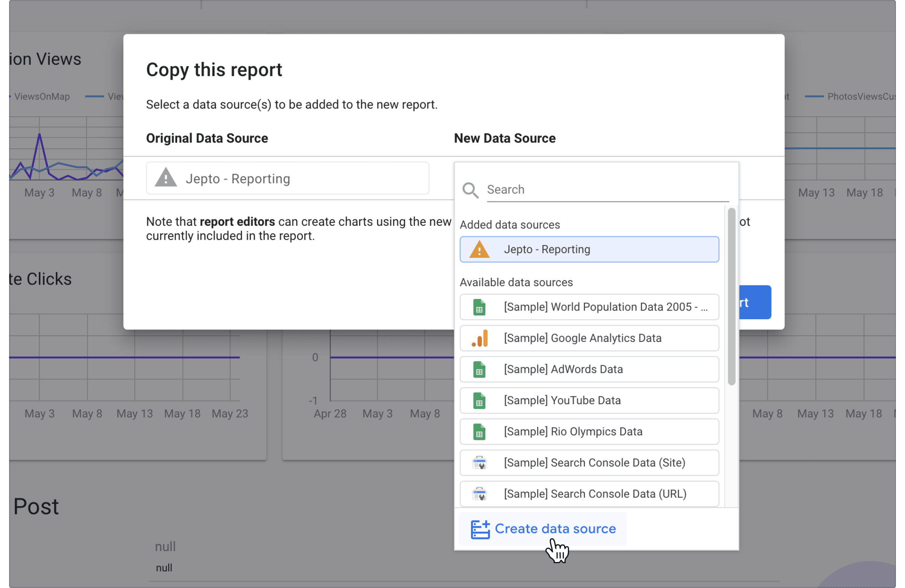Click the Create data source plus icon
This screenshot has height=588, width=905.
coord(480,529)
